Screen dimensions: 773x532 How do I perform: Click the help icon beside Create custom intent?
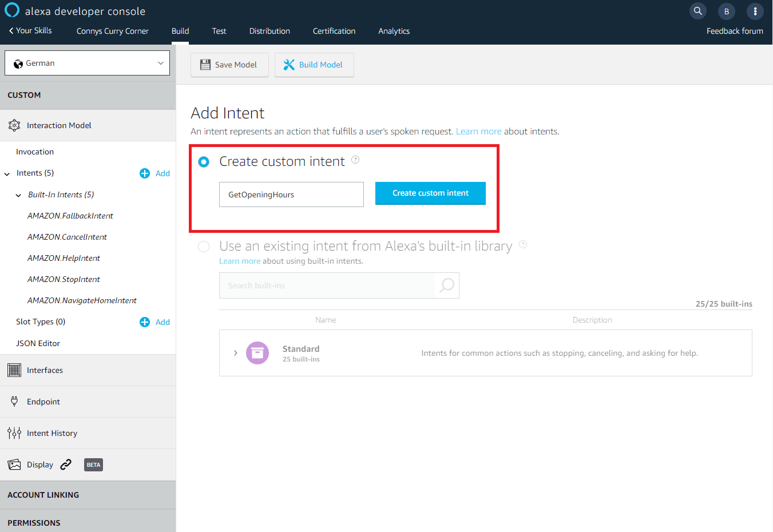[355, 160]
